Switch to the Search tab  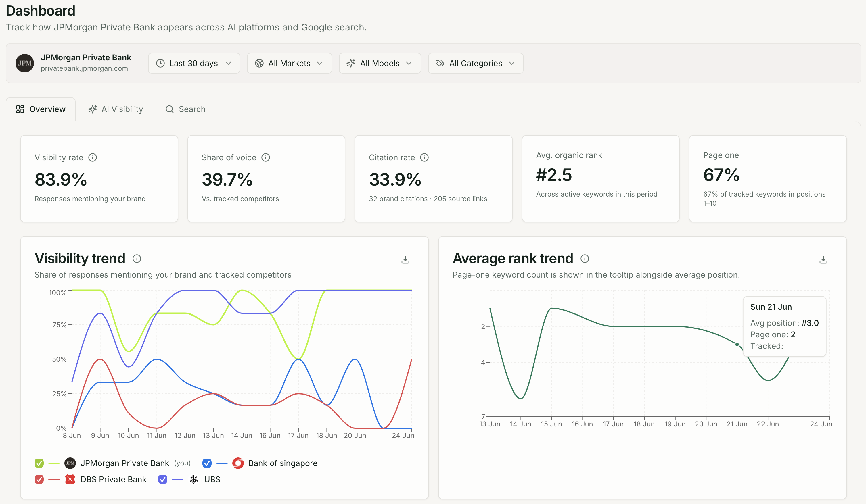pyautogui.click(x=185, y=109)
